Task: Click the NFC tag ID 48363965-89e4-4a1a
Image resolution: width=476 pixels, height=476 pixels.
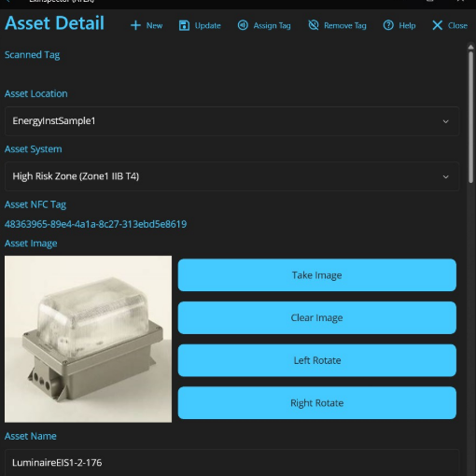Action: [95, 224]
